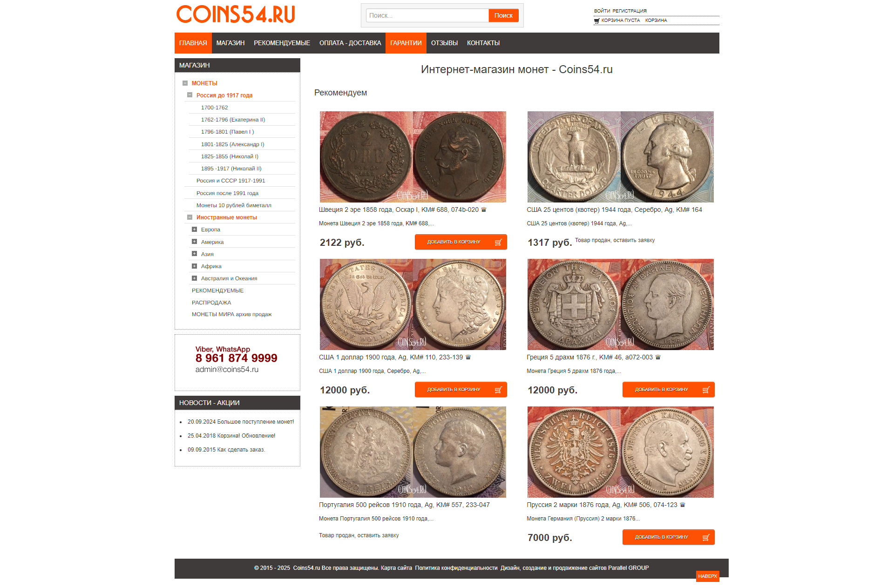Click the COINS54.RU site logo
Screen dimensions: 894x588
(236, 14)
